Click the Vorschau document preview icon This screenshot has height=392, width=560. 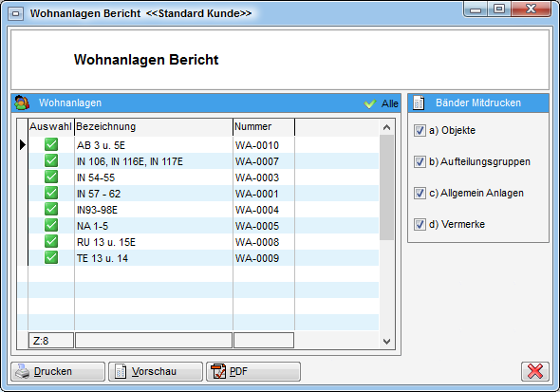(121, 372)
